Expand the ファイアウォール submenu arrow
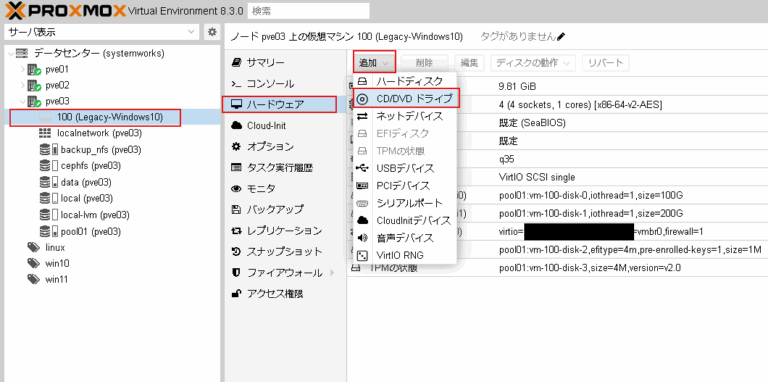768x382 pixels. 332,273
